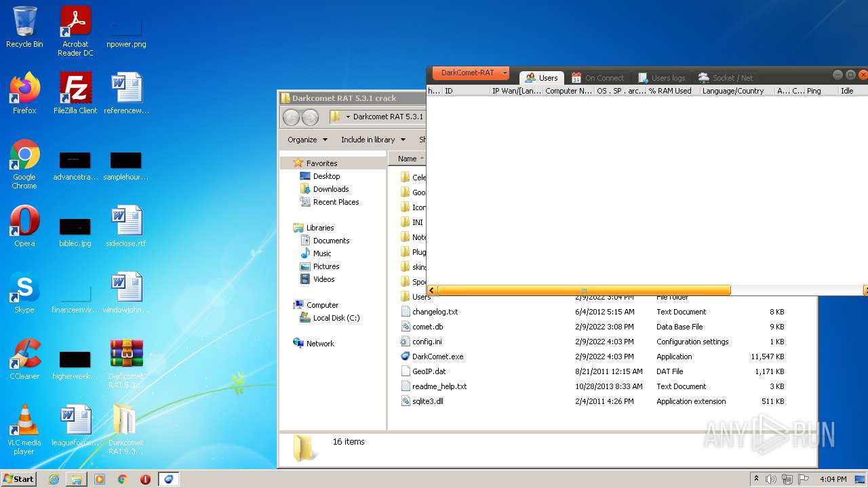Open the FileZilla Client shortcut
The image size is (868, 488).
75,94
